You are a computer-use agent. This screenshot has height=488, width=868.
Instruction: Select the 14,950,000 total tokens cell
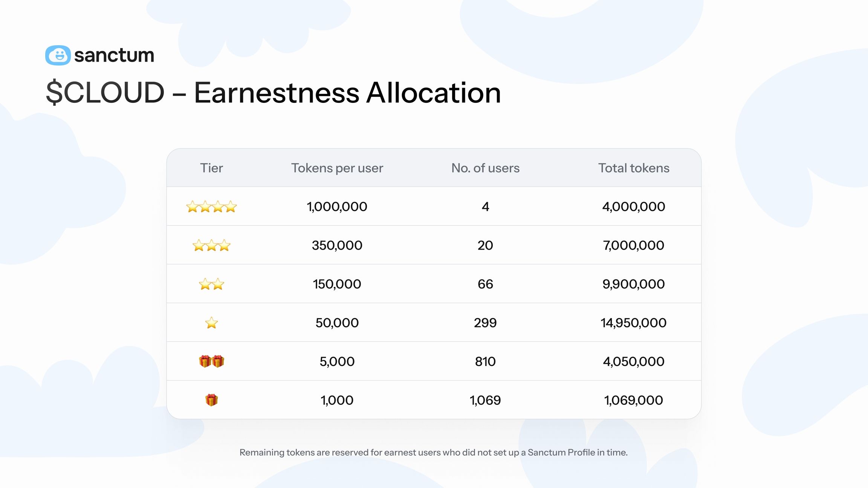[x=634, y=323]
